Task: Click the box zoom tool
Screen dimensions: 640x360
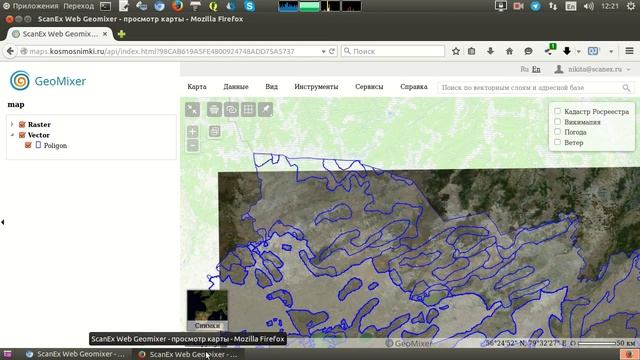Action: pos(214,131)
